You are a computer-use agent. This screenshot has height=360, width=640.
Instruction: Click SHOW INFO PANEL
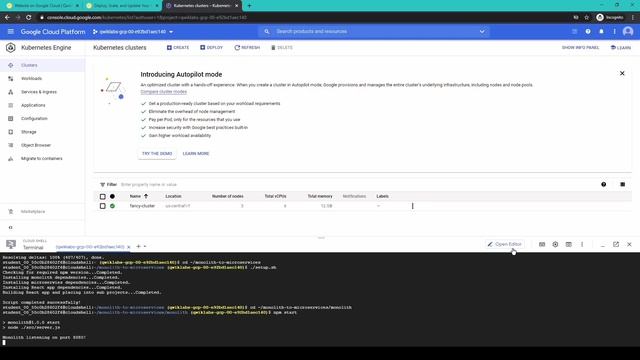coord(580,48)
